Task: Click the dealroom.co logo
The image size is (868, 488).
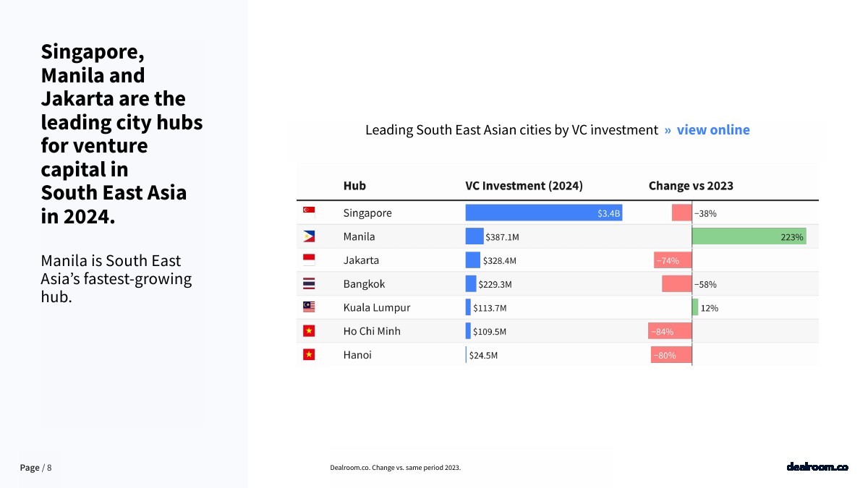Action: pyautogui.click(x=817, y=467)
